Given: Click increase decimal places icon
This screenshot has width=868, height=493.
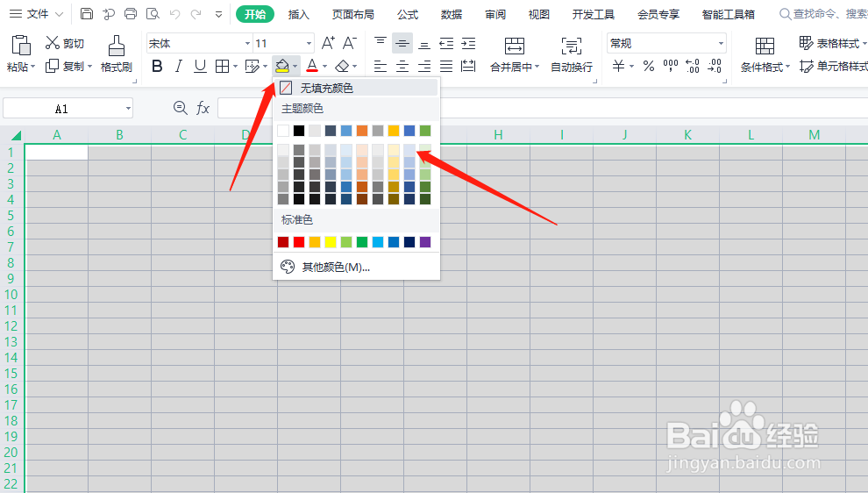Looking at the screenshot, I should 693,67.
